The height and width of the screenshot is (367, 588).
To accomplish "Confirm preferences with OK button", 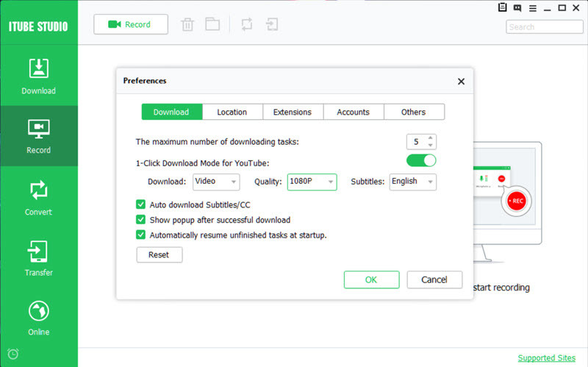I will [x=371, y=279].
